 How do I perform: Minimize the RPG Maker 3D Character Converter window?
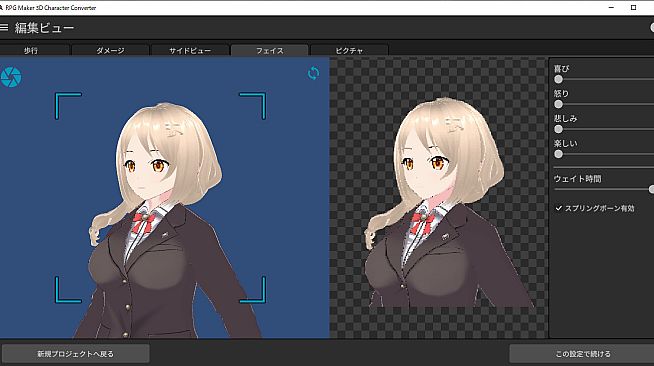point(611,8)
